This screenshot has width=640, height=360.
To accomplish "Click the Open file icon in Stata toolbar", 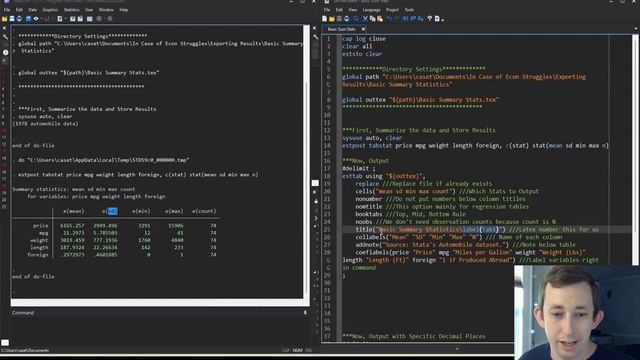I will (4, 19).
